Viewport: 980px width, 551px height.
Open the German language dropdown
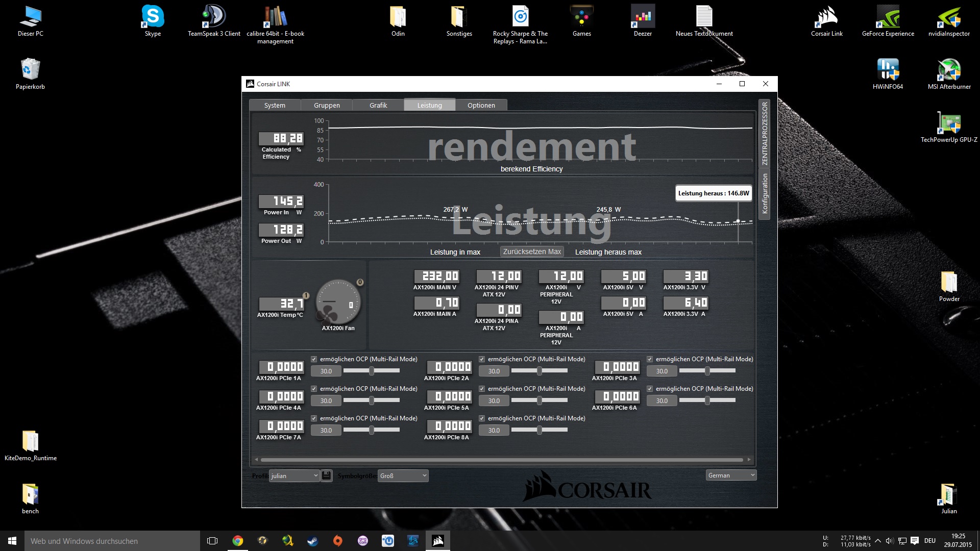click(731, 475)
